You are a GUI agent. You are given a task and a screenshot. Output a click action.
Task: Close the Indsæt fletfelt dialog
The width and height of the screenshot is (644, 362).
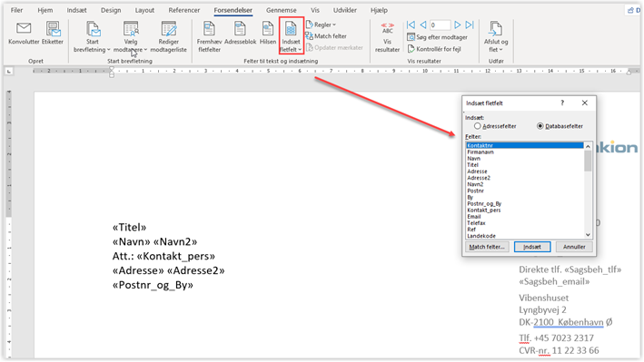(584, 103)
